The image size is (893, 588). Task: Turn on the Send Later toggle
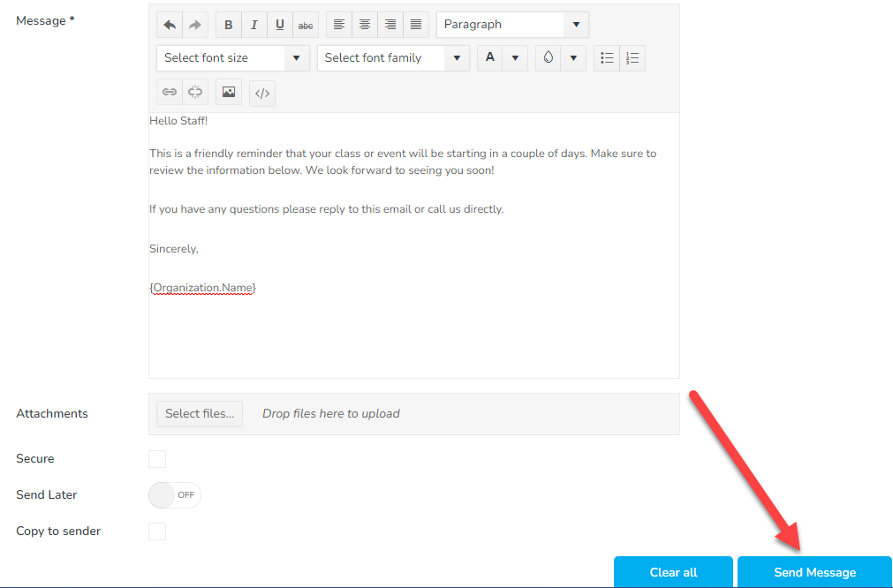click(175, 495)
